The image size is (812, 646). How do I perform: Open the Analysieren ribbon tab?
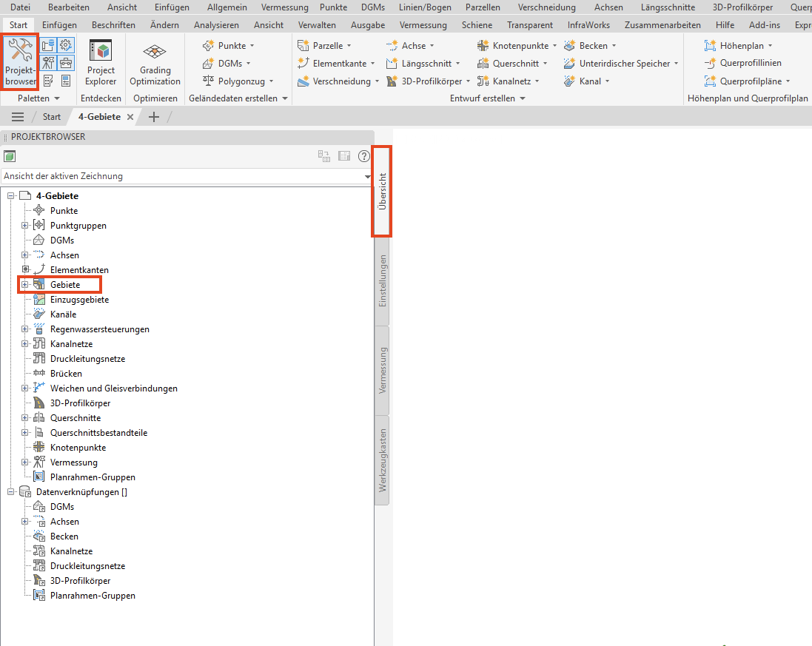216,25
